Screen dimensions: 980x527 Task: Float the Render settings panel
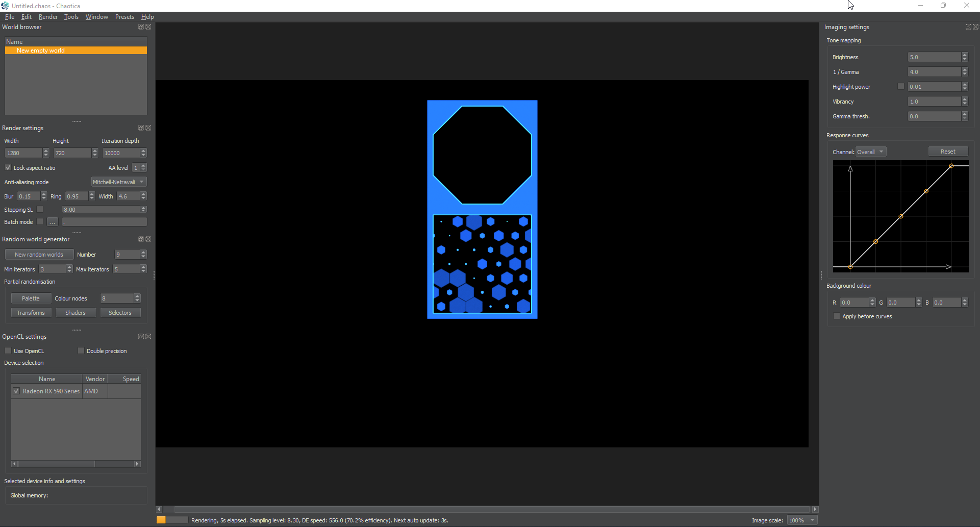[141, 128]
